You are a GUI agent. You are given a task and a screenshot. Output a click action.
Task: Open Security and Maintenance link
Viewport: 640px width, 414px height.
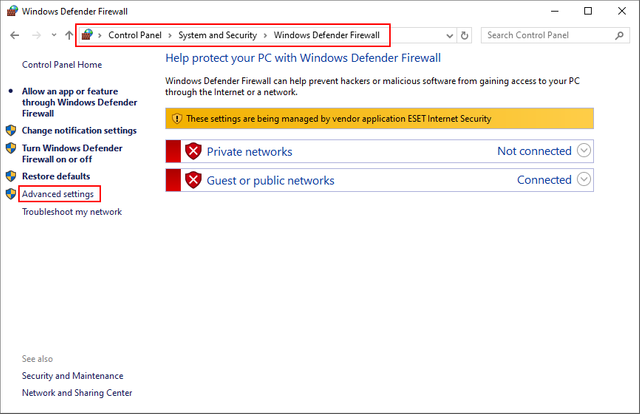(x=73, y=376)
